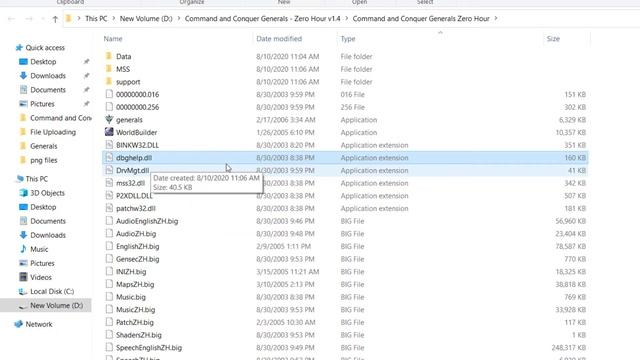Open Videos under This PC
Screen dimensions: 640x360
click(41, 277)
